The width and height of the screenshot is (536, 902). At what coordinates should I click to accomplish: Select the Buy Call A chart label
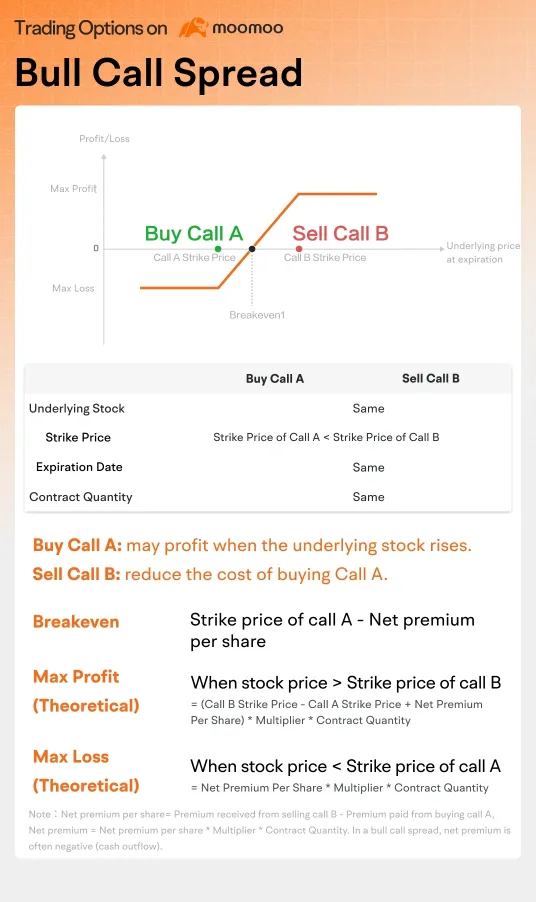(x=194, y=234)
